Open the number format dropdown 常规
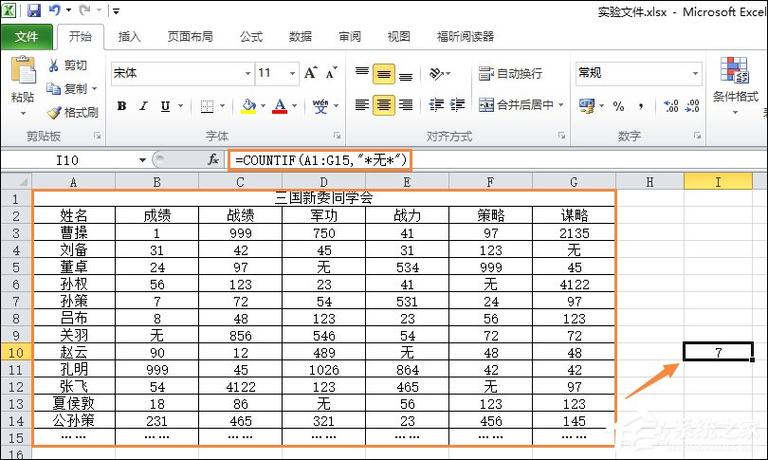The height and width of the screenshot is (460, 768). [x=695, y=73]
